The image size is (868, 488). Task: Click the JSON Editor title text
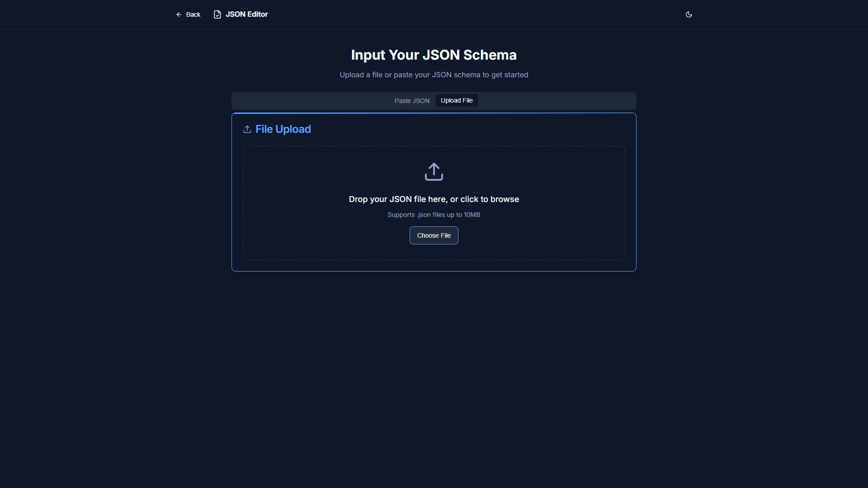246,14
